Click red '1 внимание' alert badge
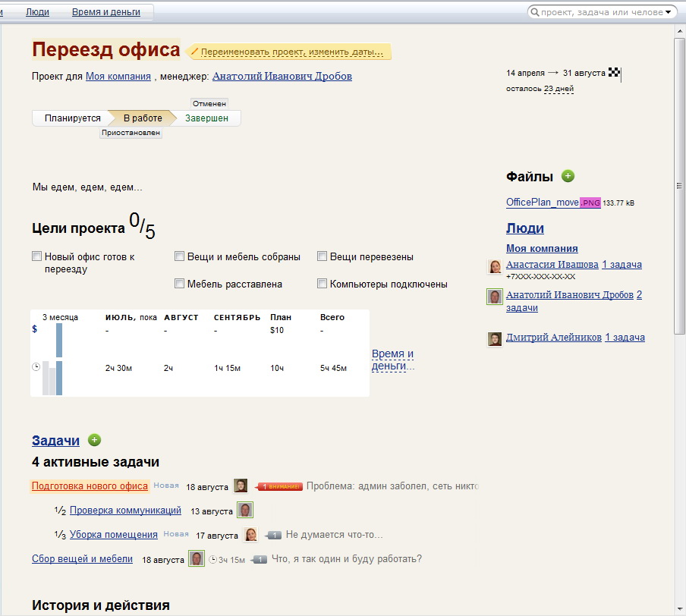This screenshot has width=686, height=616. [x=282, y=486]
